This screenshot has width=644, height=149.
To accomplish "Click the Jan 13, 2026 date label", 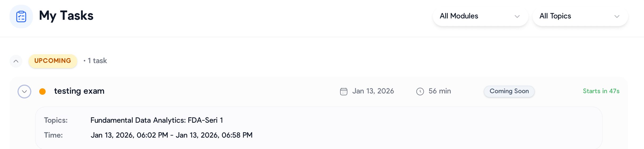I will [x=373, y=91].
